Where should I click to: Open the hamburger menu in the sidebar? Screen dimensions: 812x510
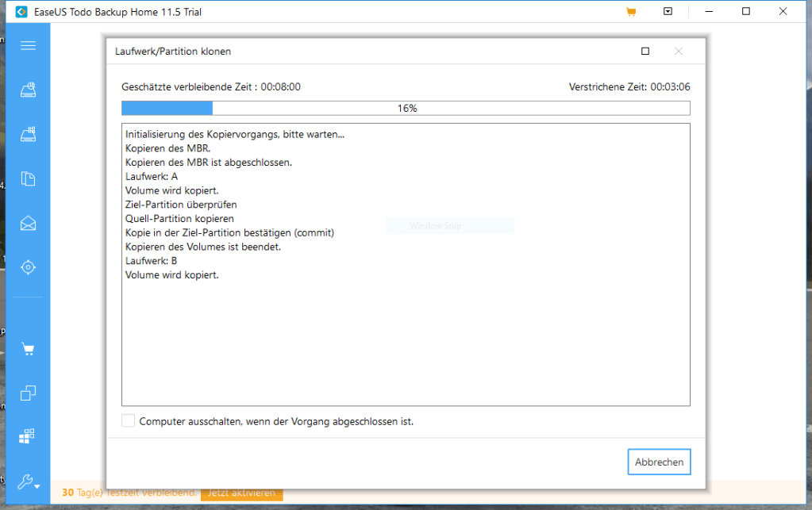pyautogui.click(x=28, y=45)
